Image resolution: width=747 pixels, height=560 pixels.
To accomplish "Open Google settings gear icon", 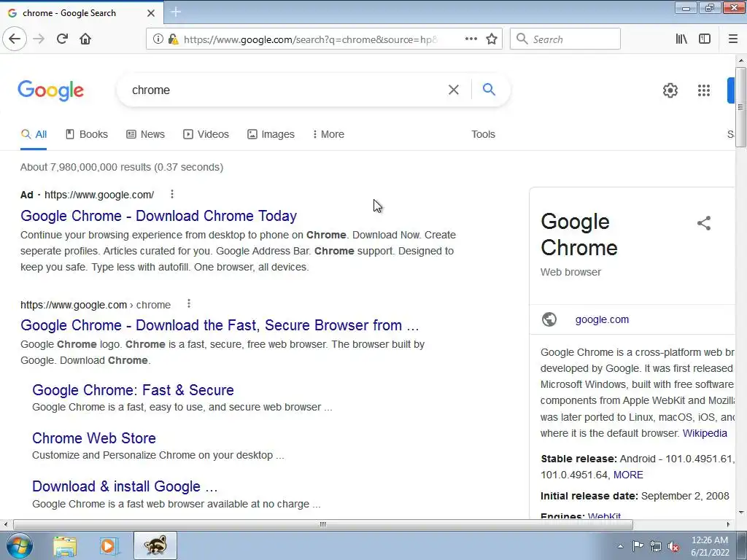I will pos(670,90).
